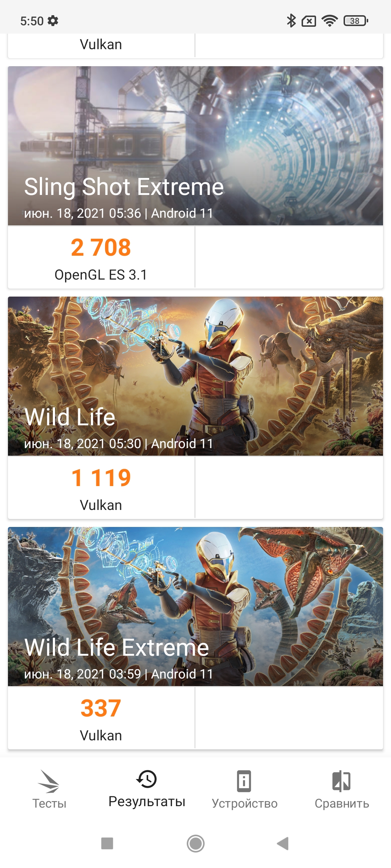Tap the Сравнить compare icon
Screen dimensions: 391x868
click(341, 781)
